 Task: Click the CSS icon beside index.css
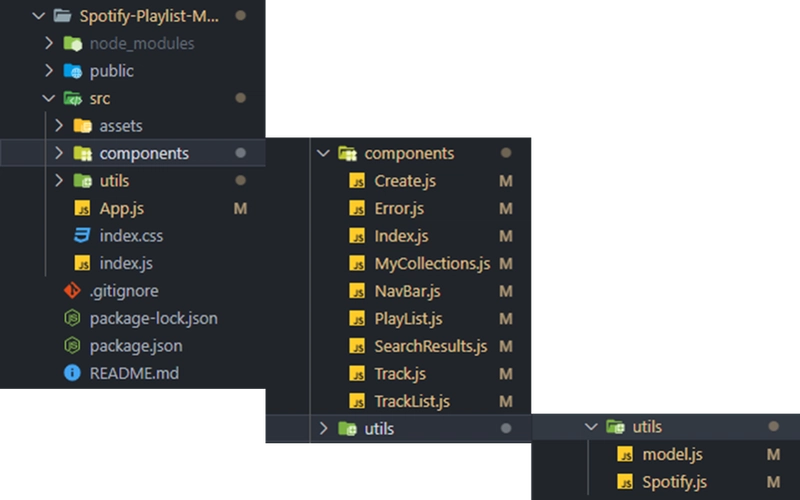tap(82, 236)
